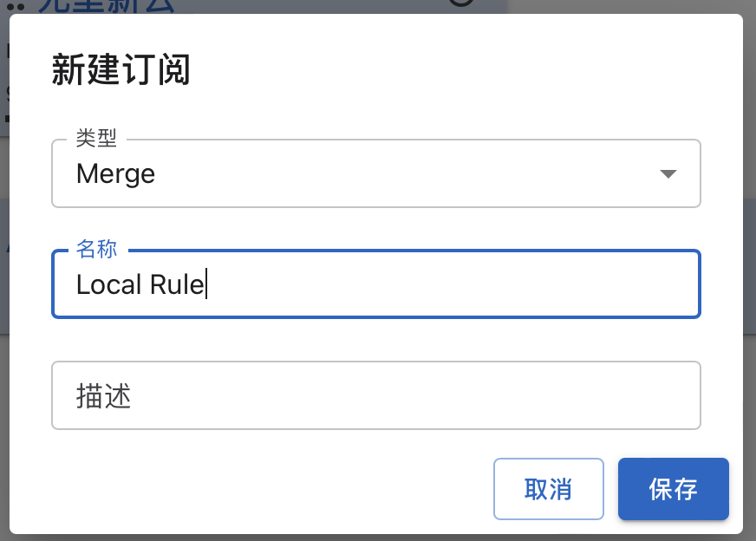Viewport: 756px width, 541px height.
Task: Place the cursor in the word Local
Action: tap(109, 284)
